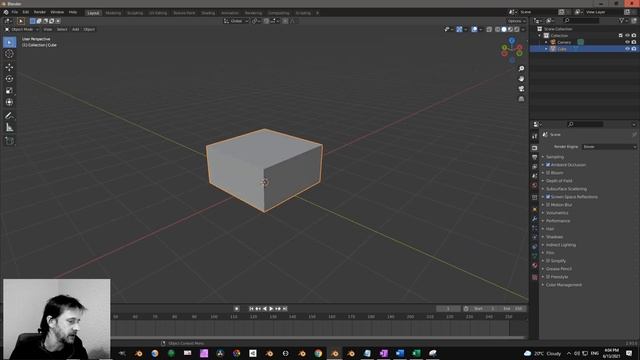Hide Cube in viewport via eye icon
This screenshot has width=640, height=360.
coord(627,49)
